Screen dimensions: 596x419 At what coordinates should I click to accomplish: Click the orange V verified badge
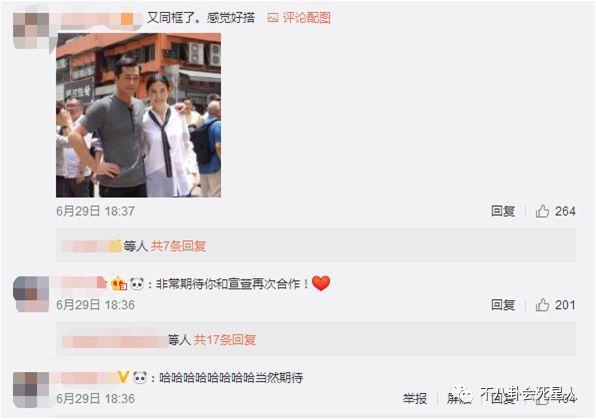point(123,377)
